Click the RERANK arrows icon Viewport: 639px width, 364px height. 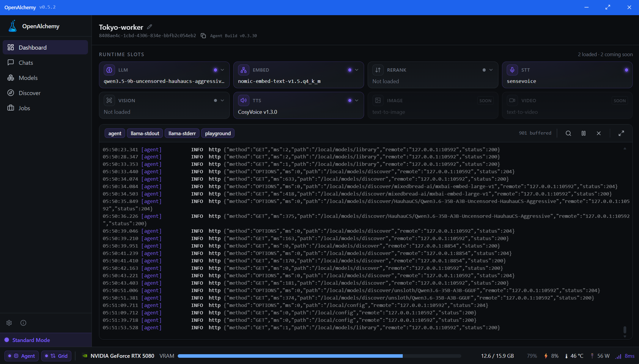click(378, 70)
